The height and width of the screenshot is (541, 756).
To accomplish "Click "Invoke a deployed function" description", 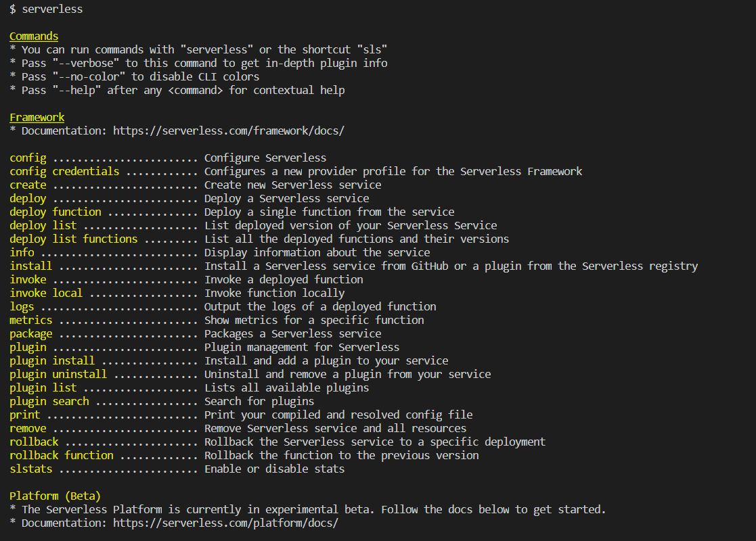I will click(284, 279).
